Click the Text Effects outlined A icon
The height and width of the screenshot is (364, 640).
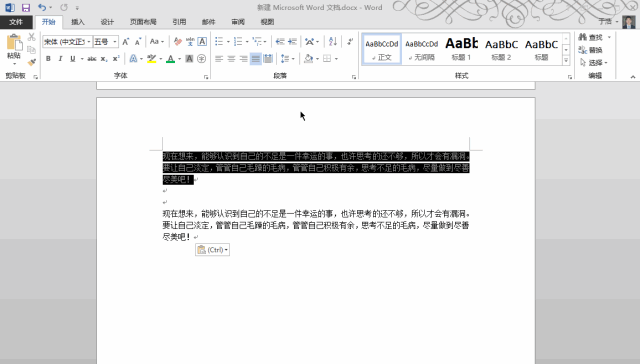coord(133,59)
